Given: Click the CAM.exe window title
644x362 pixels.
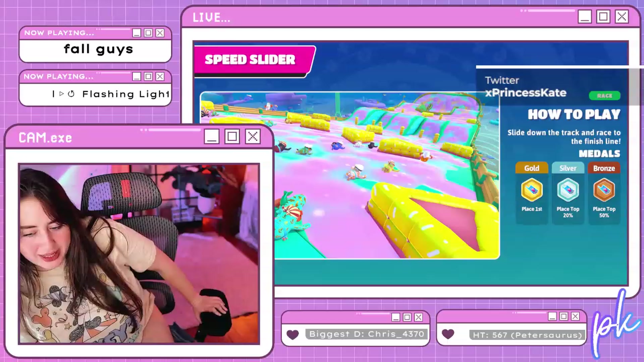Looking at the screenshot, I should point(45,138).
